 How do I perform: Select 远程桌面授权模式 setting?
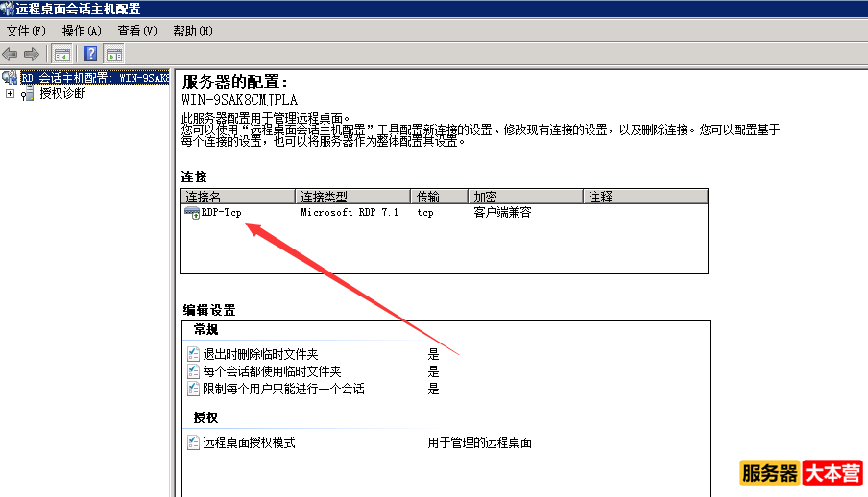(249, 442)
